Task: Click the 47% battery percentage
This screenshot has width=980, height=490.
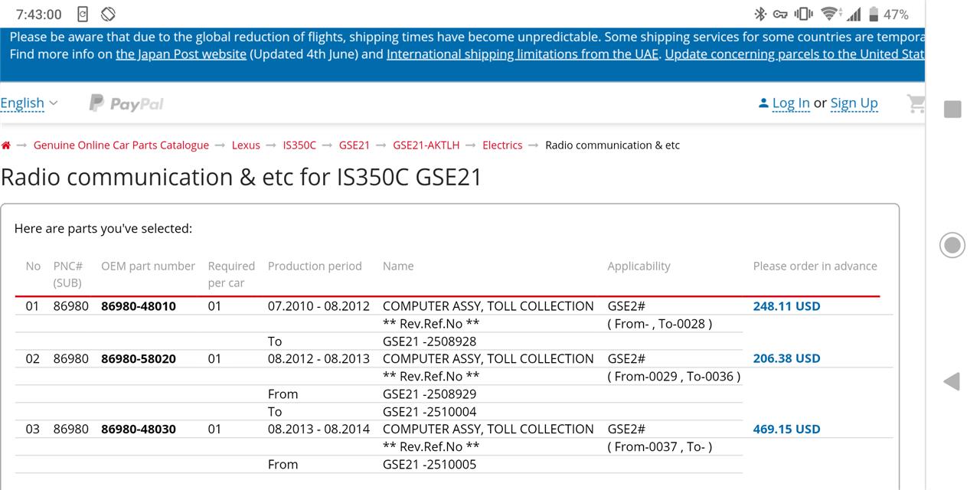Action: coord(896,15)
